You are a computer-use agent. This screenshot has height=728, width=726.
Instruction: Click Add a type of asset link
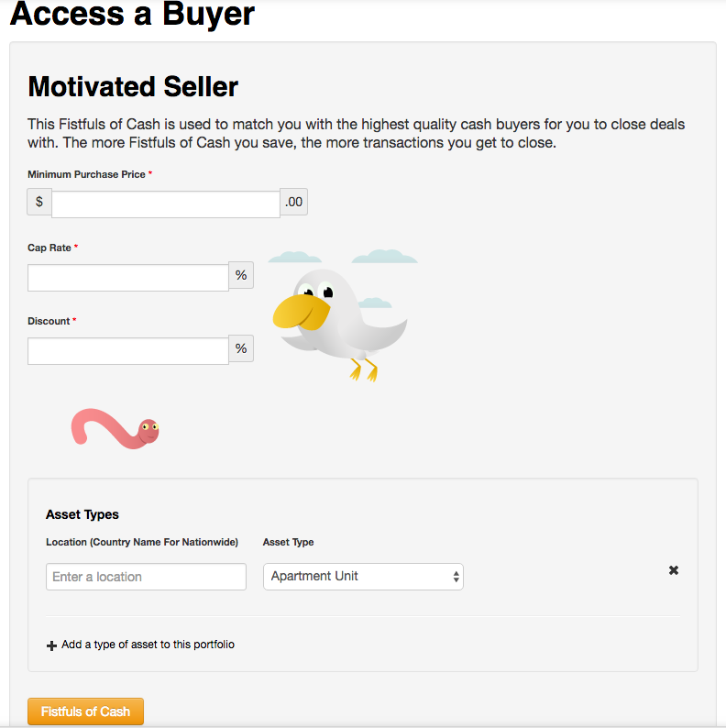(x=148, y=645)
